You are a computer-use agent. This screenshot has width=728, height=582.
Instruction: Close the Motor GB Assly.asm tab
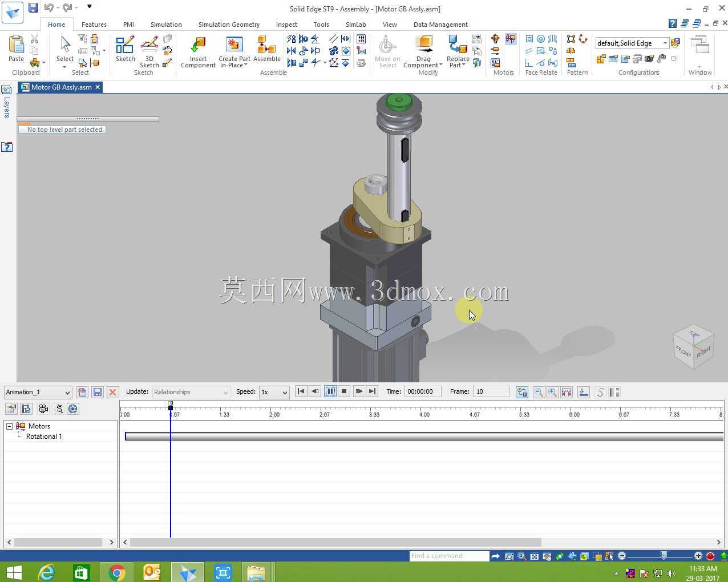98,87
